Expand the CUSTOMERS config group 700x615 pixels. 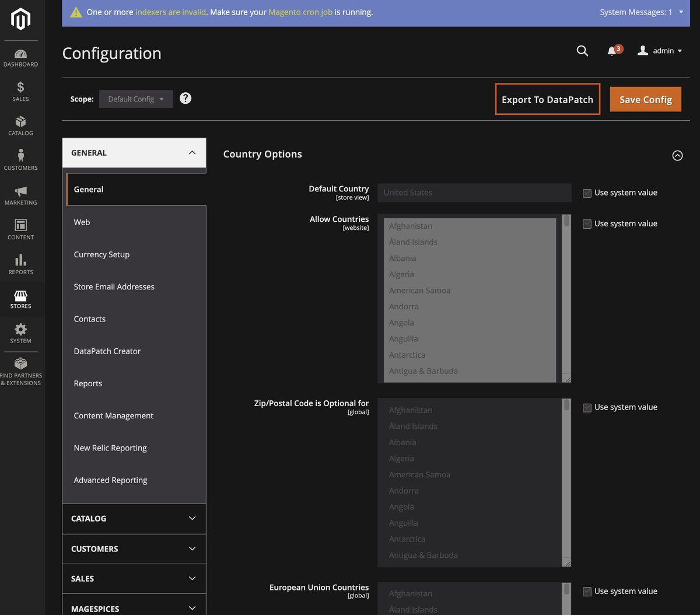click(134, 548)
